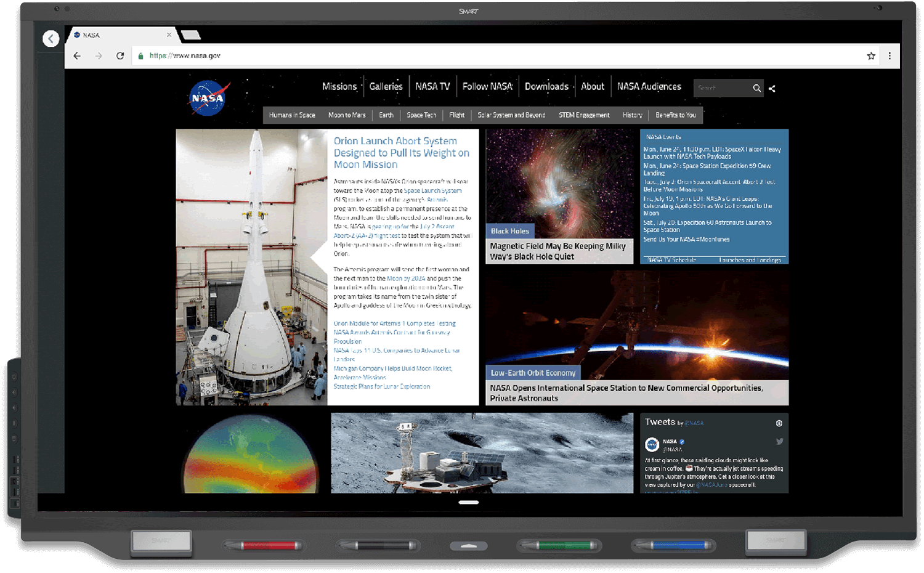Open the NASA Audiences menu
The image size is (924, 573).
[x=649, y=87]
